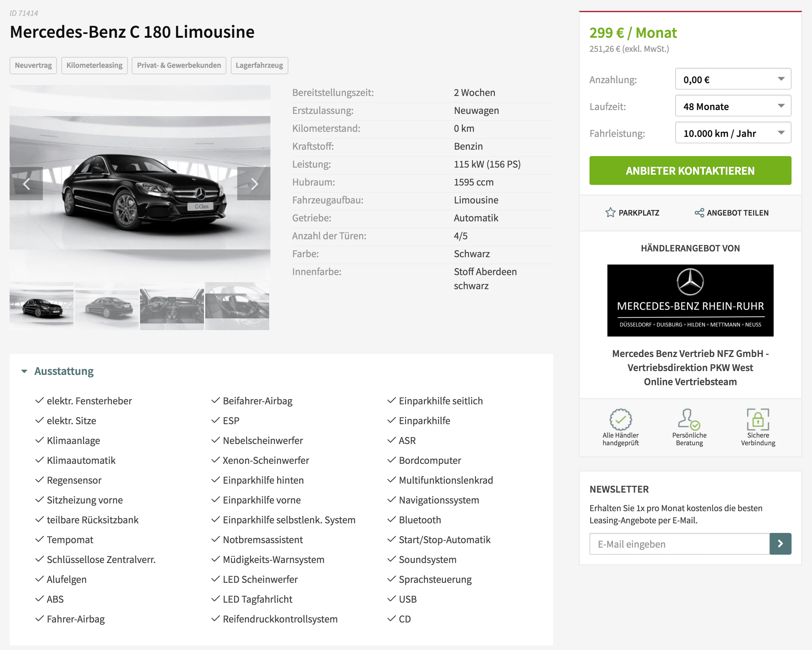Viewport: 812px width, 650px height.
Task: Select the dashboard interior thumbnail
Action: [x=172, y=306]
